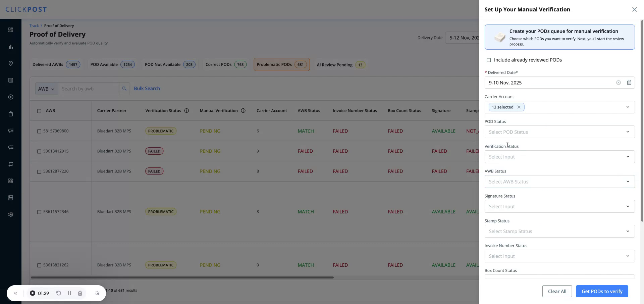This screenshot has width=644, height=304.
Task: Open the exchange arrows icon in sidebar
Action: tap(11, 164)
